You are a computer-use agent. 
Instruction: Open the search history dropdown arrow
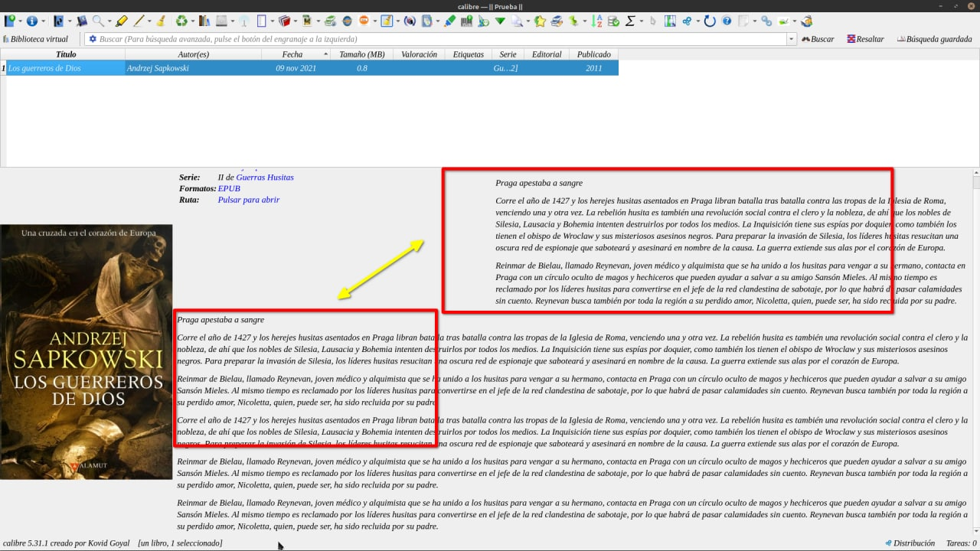tap(791, 39)
